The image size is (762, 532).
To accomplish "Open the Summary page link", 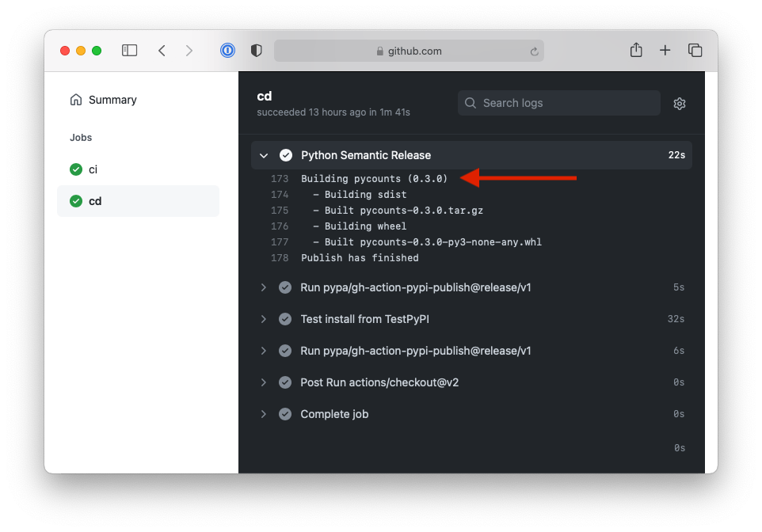I will click(112, 100).
